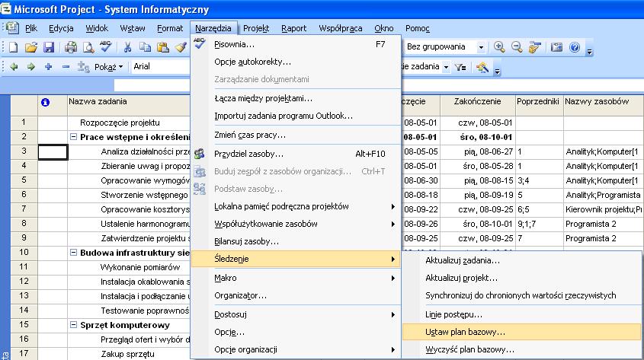Open the task filter dropdown arrow
The height and width of the screenshot is (360, 644).
pyautogui.click(x=446, y=67)
